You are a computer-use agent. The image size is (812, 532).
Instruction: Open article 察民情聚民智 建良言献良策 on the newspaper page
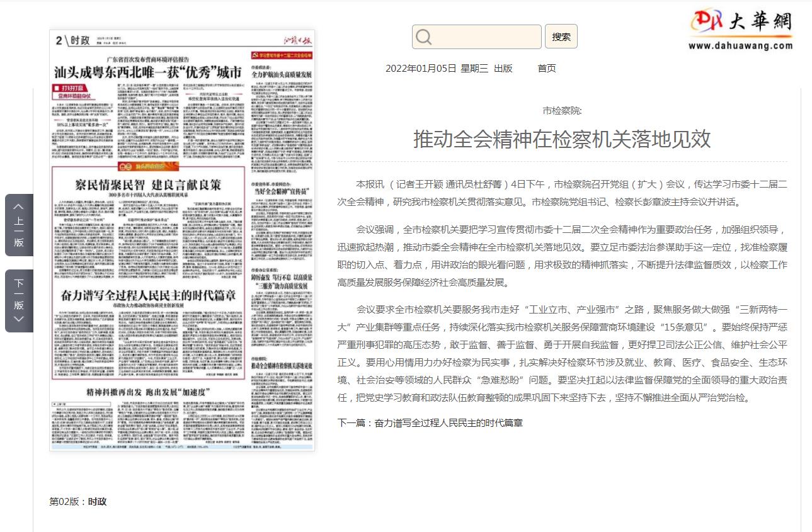click(148, 184)
